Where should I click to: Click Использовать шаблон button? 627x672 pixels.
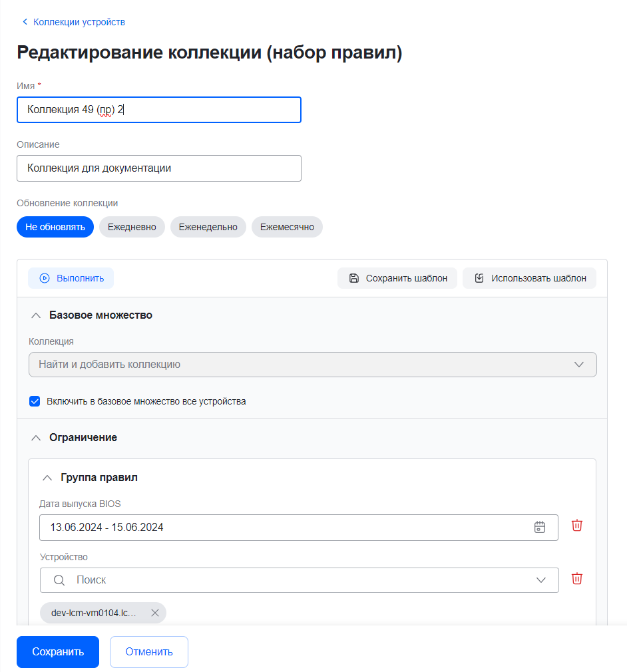[529, 278]
